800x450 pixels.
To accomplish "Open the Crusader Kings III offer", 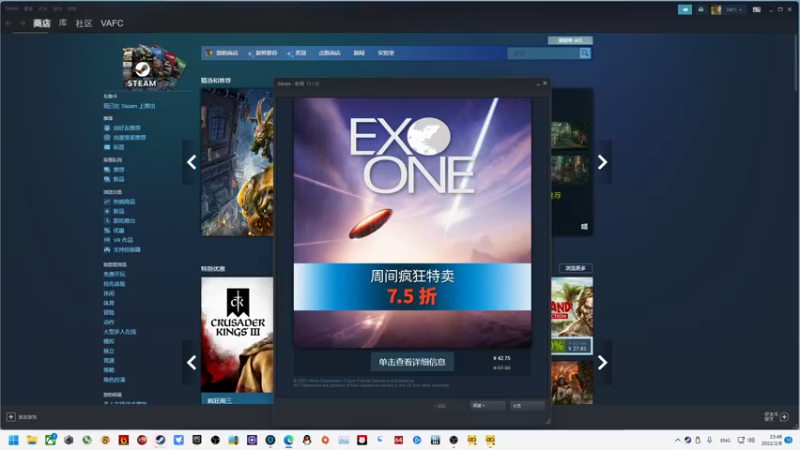I will [x=237, y=335].
